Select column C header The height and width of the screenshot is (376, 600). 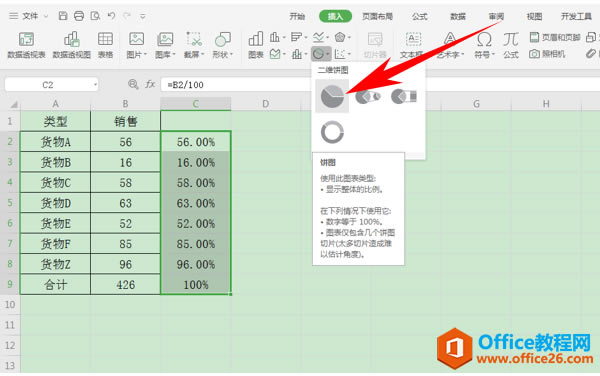(x=196, y=104)
